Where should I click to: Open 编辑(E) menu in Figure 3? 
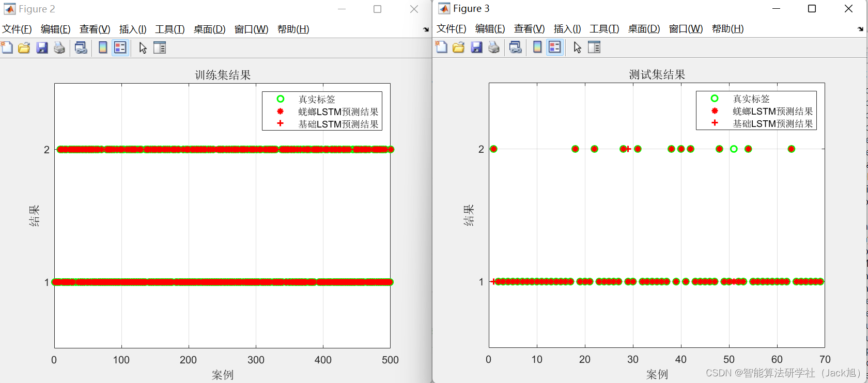tap(490, 29)
